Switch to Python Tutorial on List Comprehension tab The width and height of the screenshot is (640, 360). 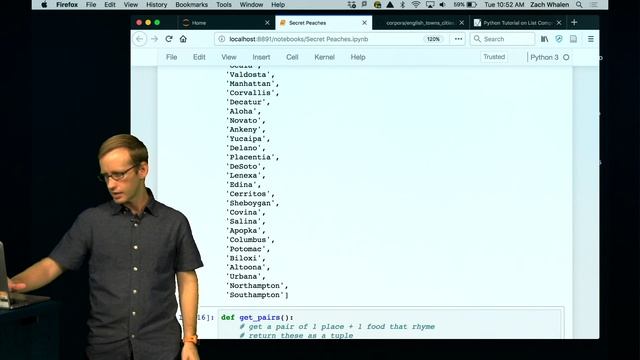tap(517, 23)
